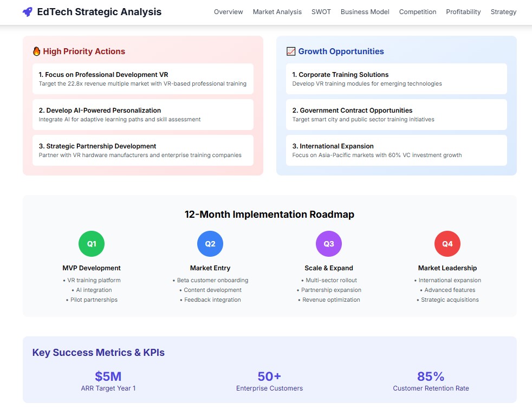The height and width of the screenshot is (416, 532).
Task: Select the Corporate Training Solutions card
Action: point(396,79)
